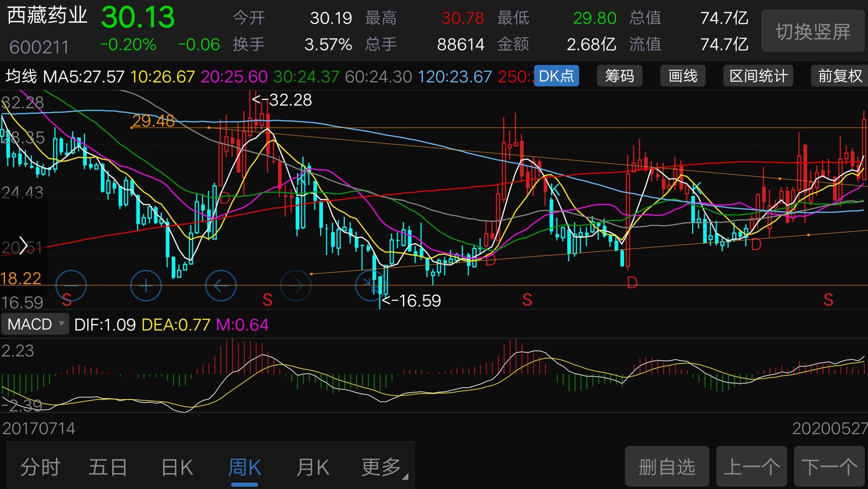The height and width of the screenshot is (489, 868).
Task: Change the 前复权 adjustment setting
Action: tap(839, 76)
